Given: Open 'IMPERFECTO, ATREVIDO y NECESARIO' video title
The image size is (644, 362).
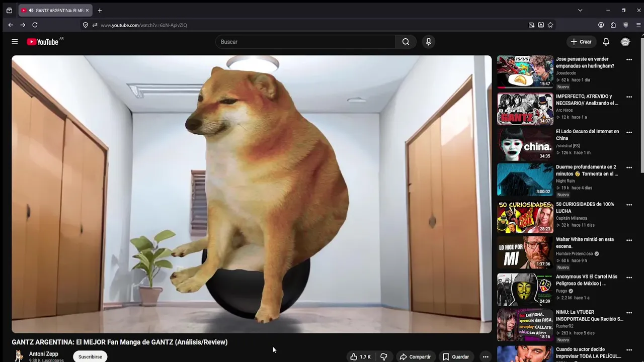Looking at the screenshot, I should tap(587, 100).
